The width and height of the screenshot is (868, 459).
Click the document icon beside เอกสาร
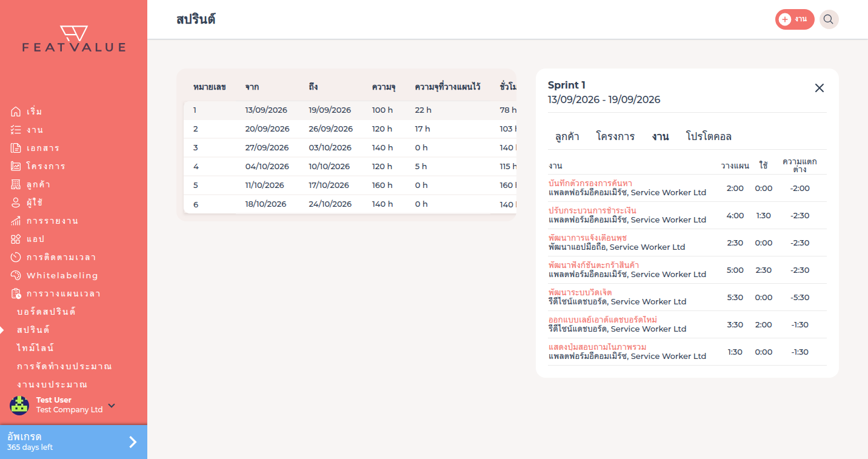[x=16, y=148]
